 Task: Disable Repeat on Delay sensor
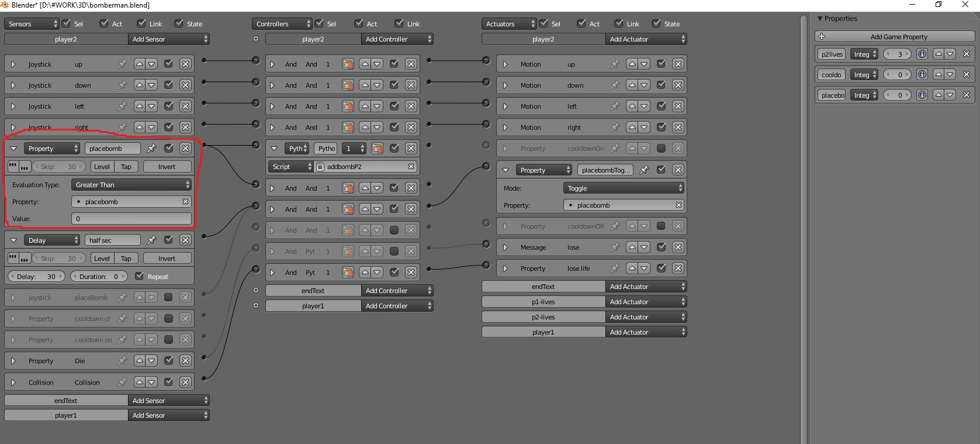coord(139,276)
